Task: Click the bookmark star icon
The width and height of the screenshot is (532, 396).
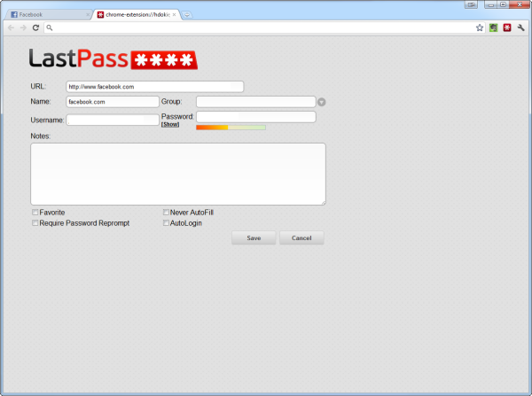Action: point(480,27)
